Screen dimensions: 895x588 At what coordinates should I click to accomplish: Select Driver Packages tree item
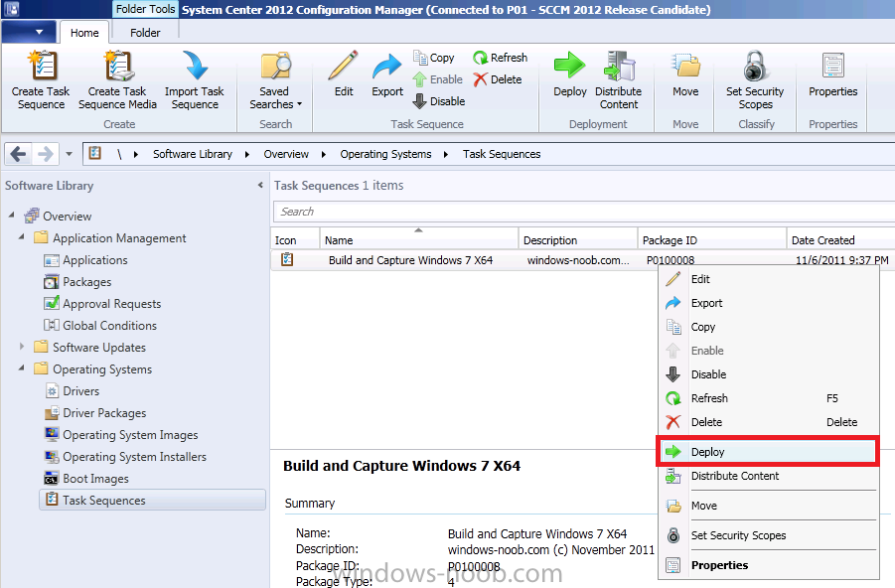[x=95, y=413]
